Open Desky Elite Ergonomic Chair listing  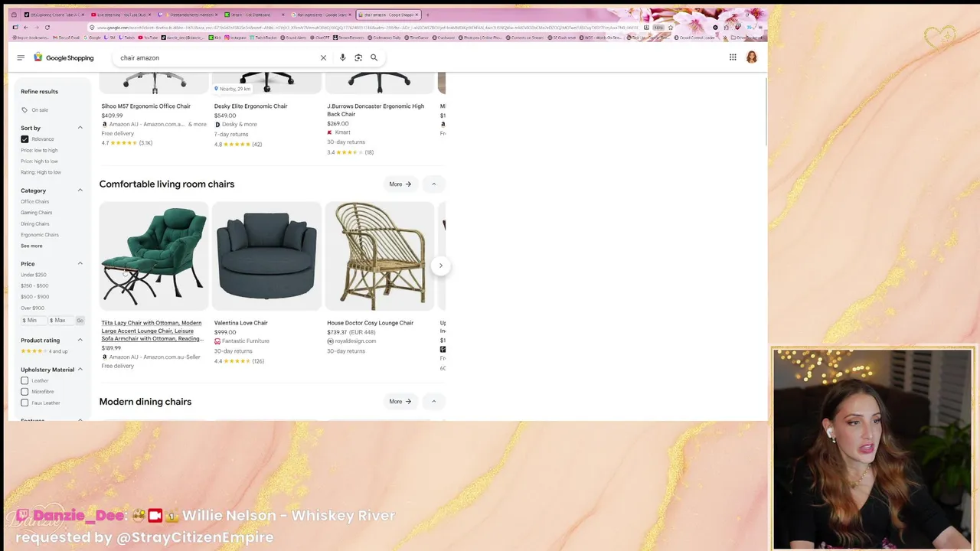[250, 106]
